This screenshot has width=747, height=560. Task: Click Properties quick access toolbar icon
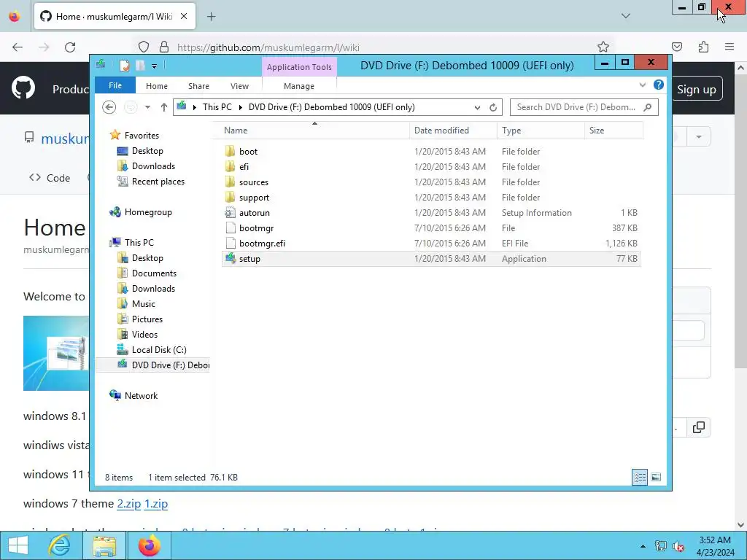124,65
